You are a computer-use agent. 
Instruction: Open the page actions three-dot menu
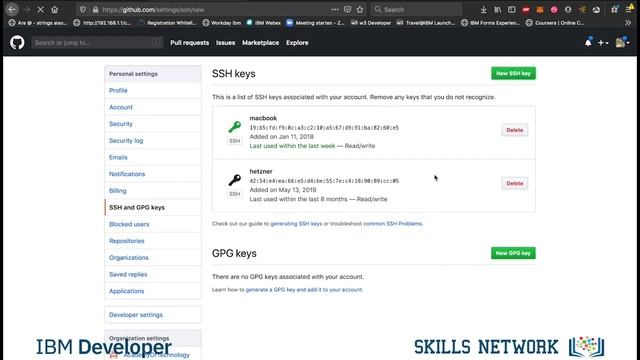(335, 9)
